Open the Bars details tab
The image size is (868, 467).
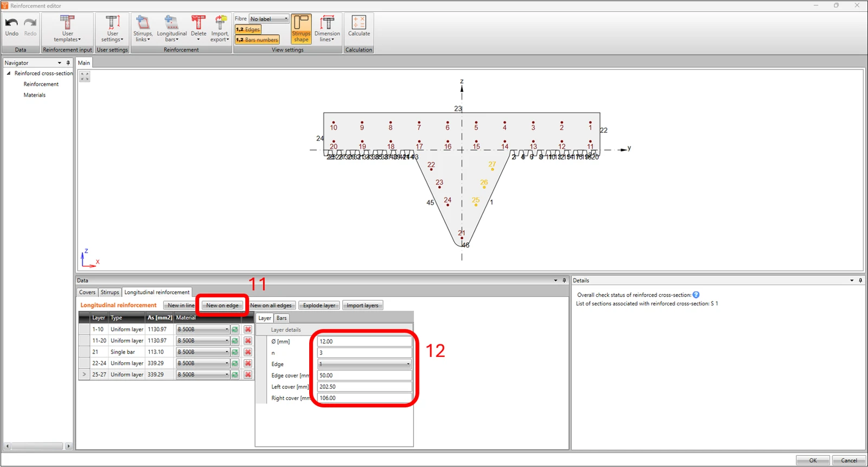point(282,318)
